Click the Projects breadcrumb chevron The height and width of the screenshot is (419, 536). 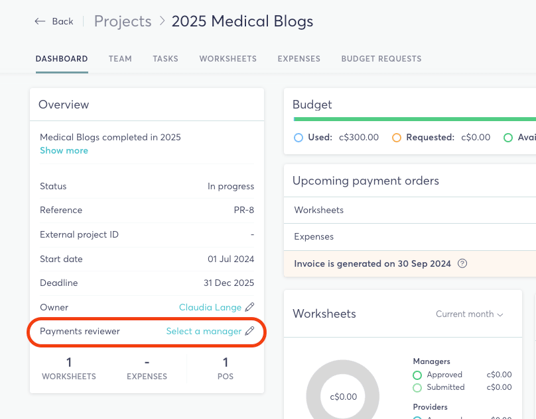(x=162, y=21)
